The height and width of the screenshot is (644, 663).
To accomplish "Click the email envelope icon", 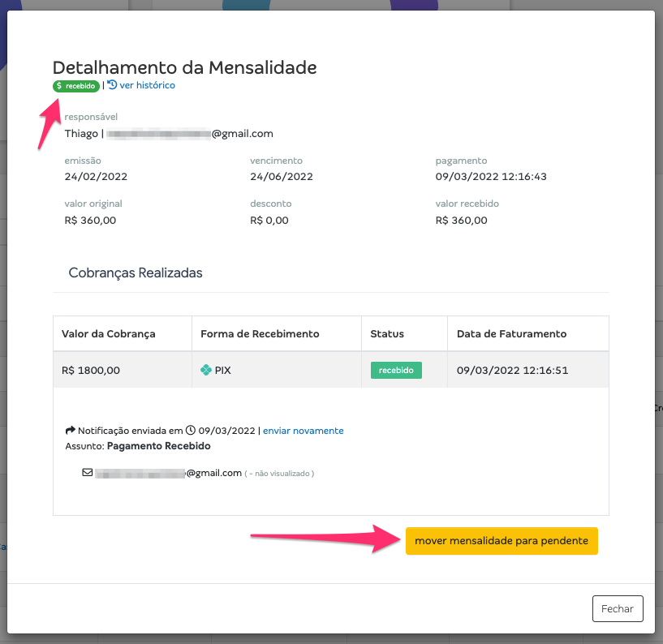I will (x=88, y=472).
